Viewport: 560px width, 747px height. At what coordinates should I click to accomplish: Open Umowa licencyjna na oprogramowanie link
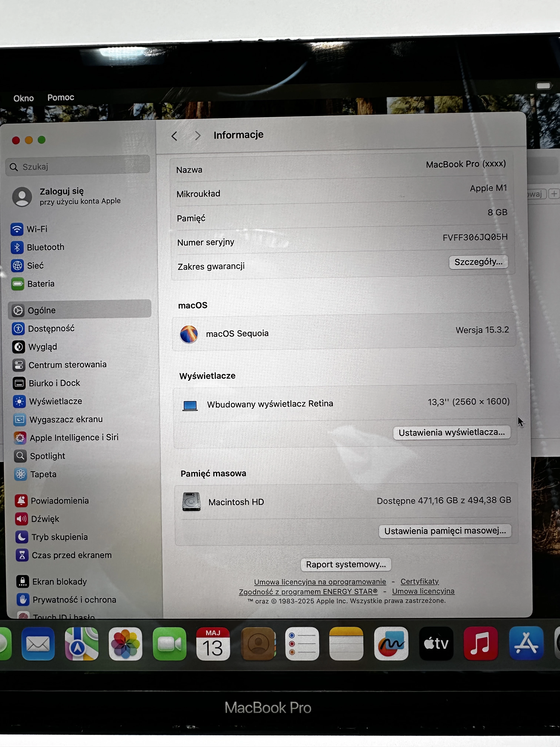[320, 582]
